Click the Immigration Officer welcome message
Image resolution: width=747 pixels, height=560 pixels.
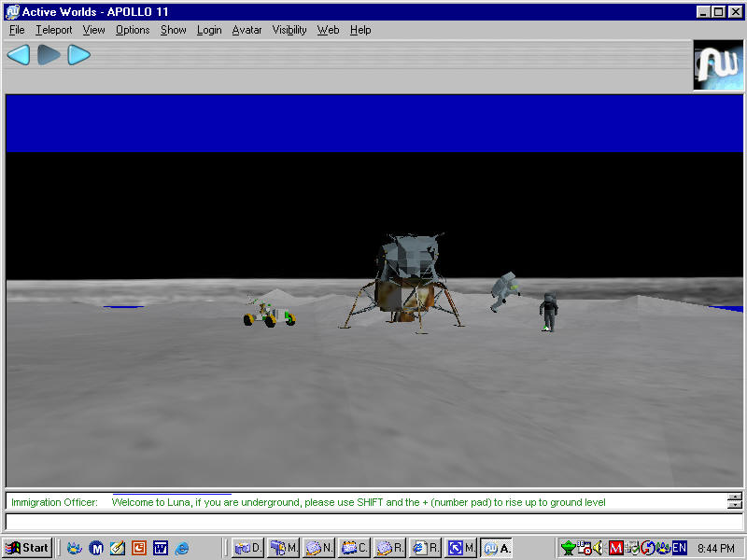(359, 502)
